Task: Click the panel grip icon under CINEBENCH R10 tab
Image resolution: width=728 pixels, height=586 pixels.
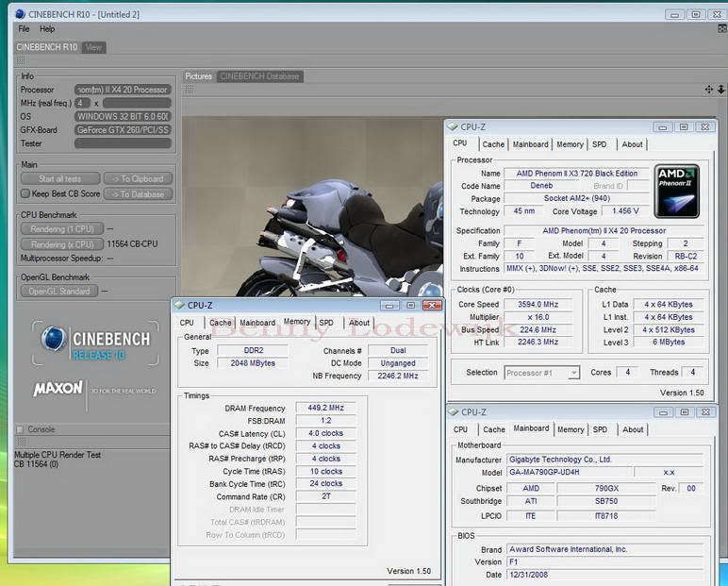Action: [x=20, y=61]
